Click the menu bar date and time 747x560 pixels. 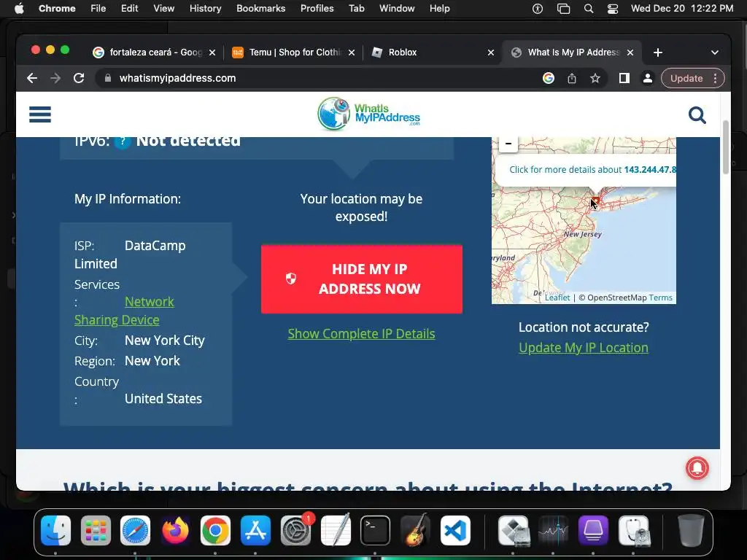pos(682,9)
